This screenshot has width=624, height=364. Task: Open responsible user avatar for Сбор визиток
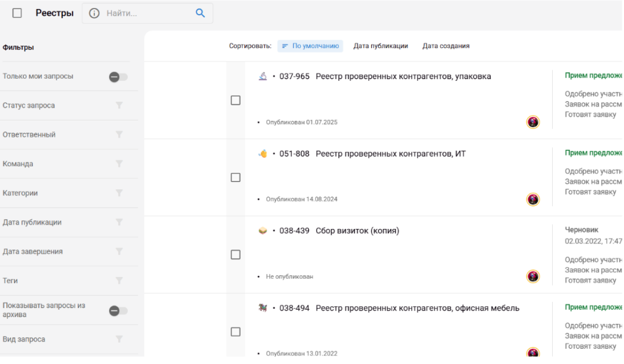533,276
